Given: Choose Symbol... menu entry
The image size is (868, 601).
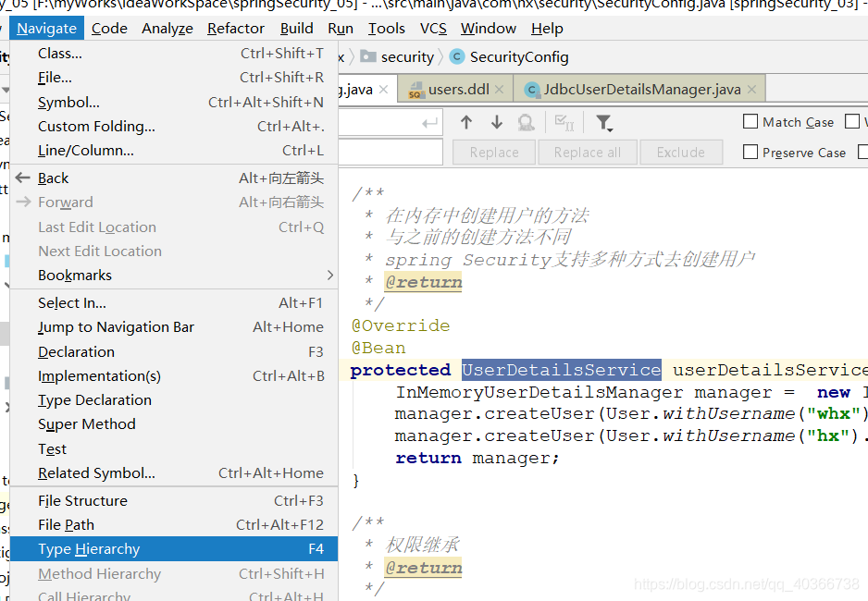Looking at the screenshot, I should (x=174, y=103).
